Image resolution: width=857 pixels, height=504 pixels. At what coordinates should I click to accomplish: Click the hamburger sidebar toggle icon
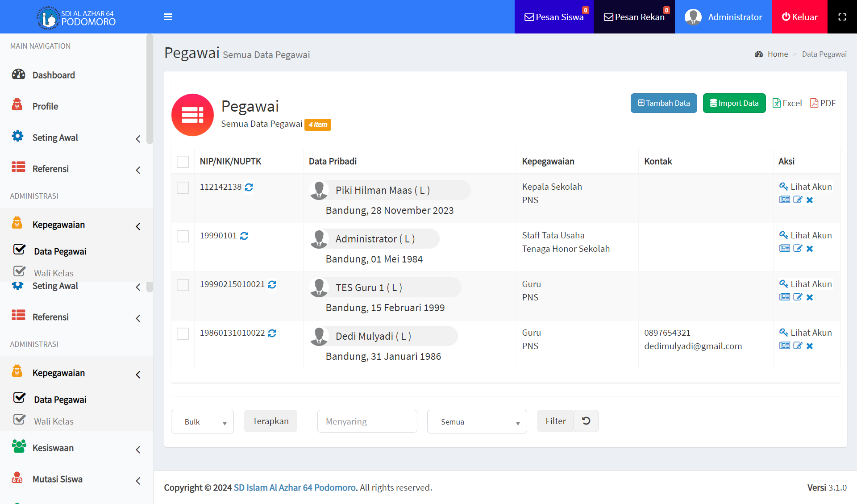pos(168,17)
